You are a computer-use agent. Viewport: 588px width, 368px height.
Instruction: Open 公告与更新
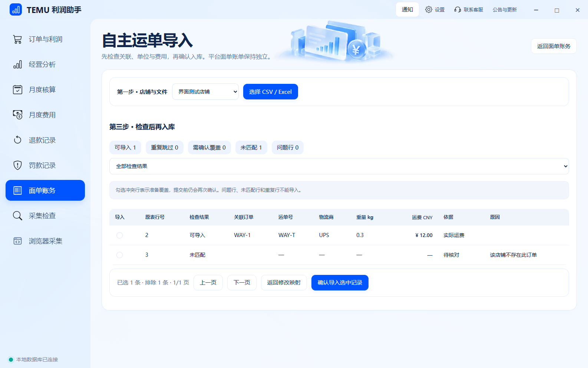click(505, 10)
